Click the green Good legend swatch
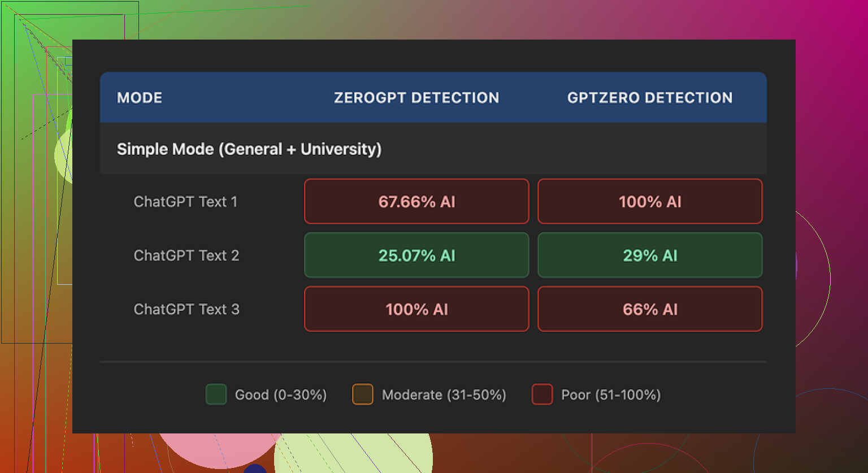This screenshot has width=868, height=473. (216, 394)
